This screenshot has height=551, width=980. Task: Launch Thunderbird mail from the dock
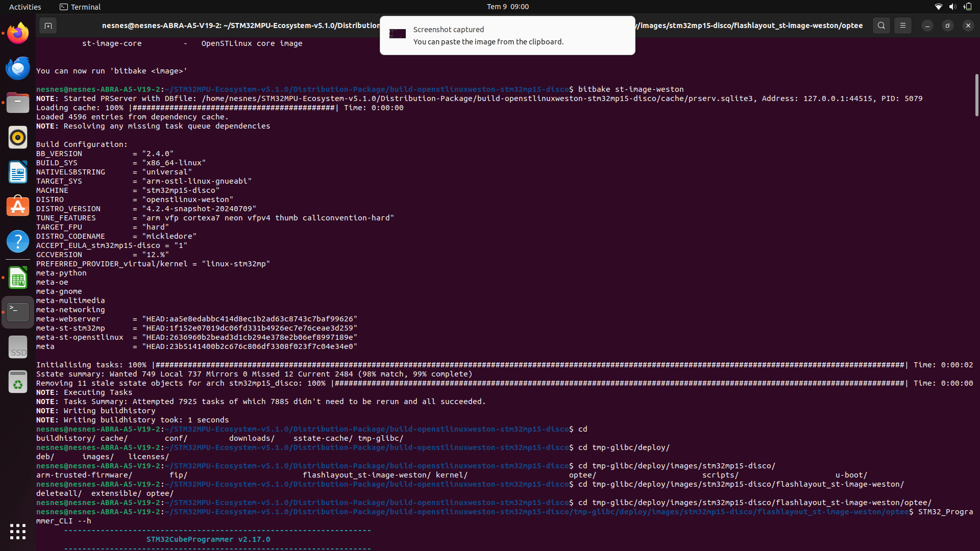[x=18, y=68]
